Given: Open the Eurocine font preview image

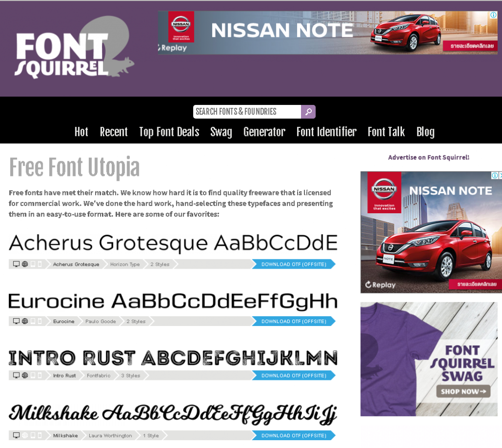Looking at the screenshot, I should (x=173, y=301).
